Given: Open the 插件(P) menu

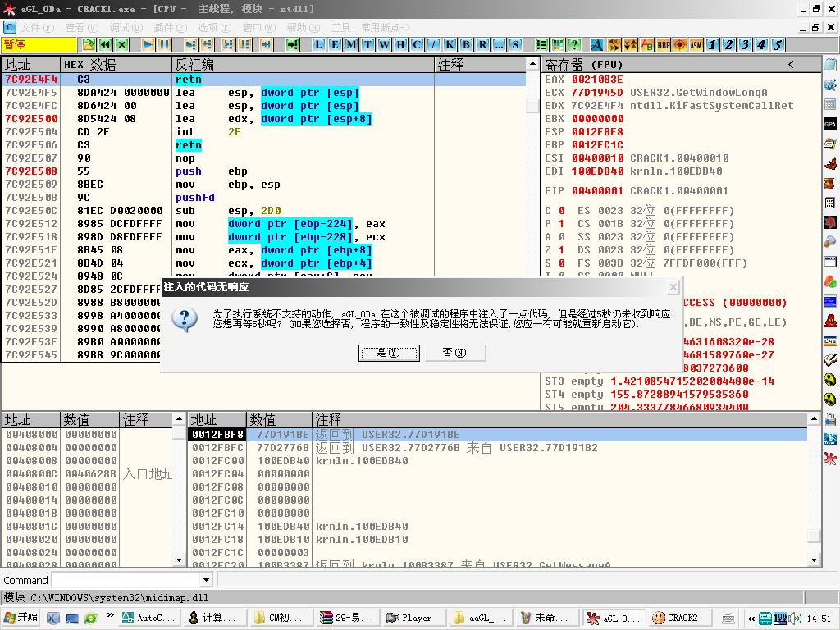Looking at the screenshot, I should pyautogui.click(x=171, y=27).
